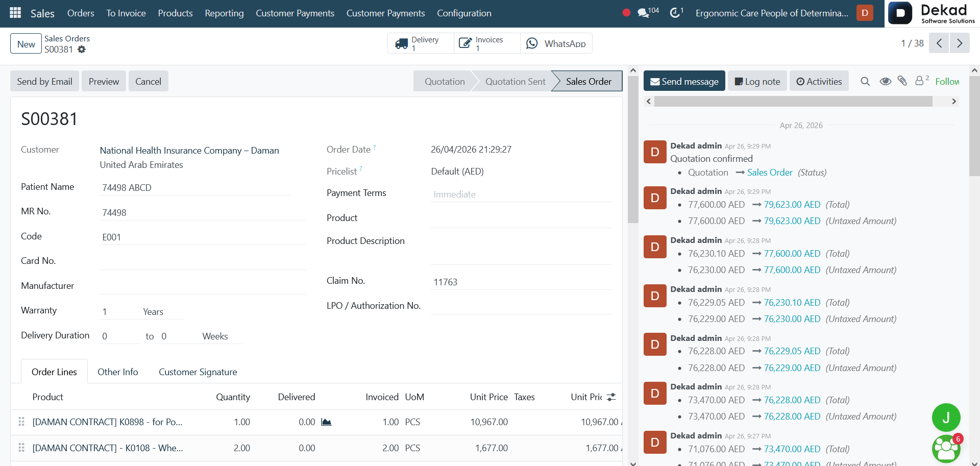
Task: Open column settings slider icon in order lines
Action: [611, 397]
